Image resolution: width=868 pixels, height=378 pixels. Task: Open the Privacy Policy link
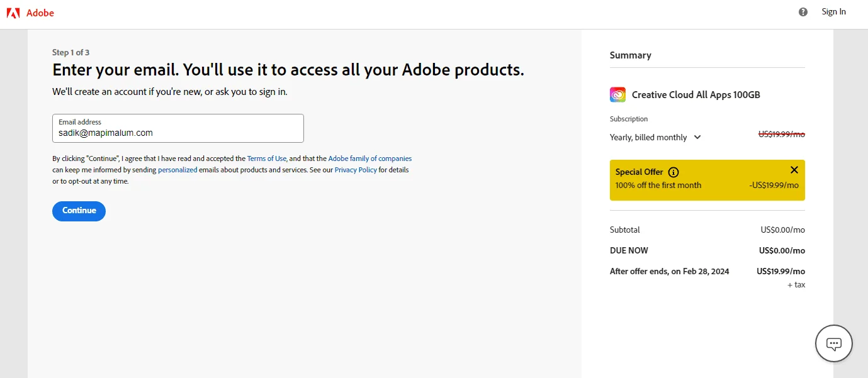click(x=356, y=170)
